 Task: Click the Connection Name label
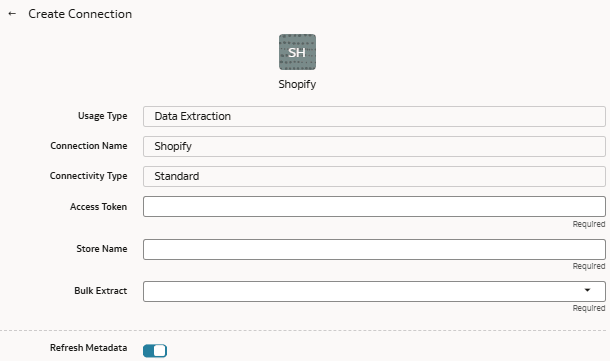pyautogui.click(x=89, y=146)
